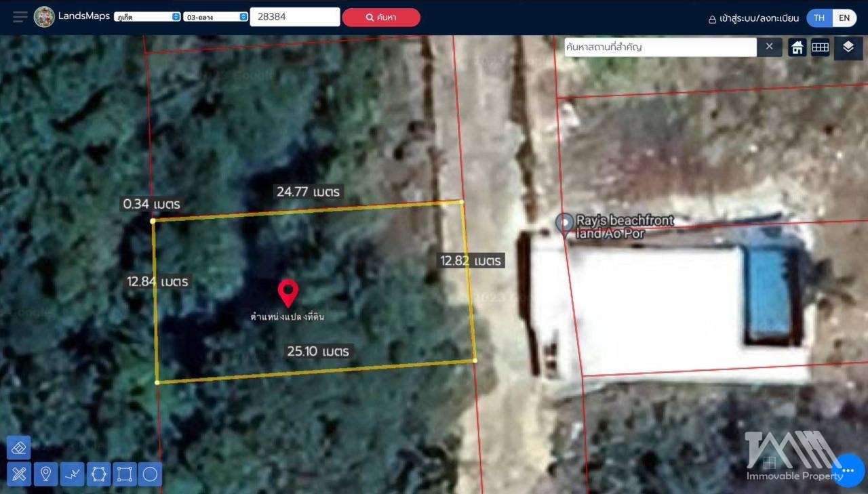Screen dimensions: 868x494
Task: Choose the location pin marker tool
Action: [x=45, y=474]
